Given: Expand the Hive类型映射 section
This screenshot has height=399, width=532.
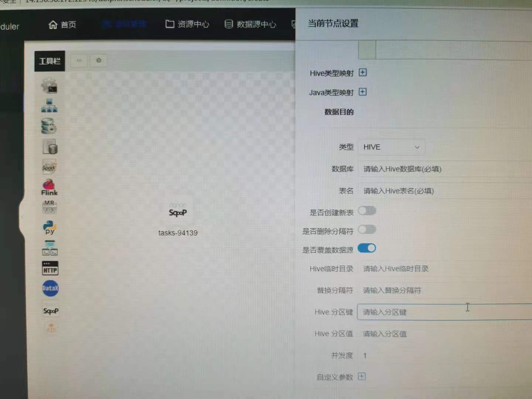Looking at the screenshot, I should (x=362, y=72).
